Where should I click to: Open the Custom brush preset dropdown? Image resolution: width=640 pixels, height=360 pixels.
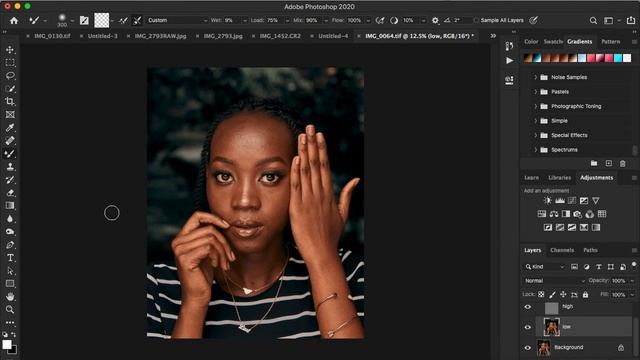(x=177, y=20)
